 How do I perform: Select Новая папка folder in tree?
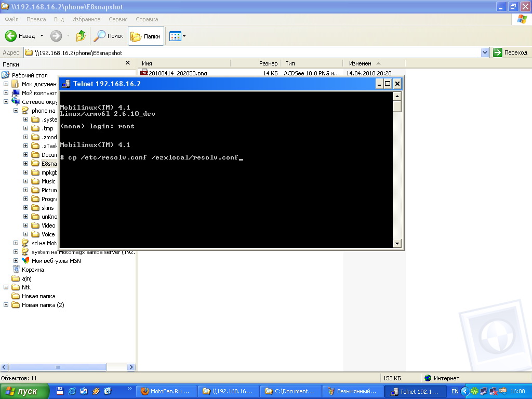(38, 296)
